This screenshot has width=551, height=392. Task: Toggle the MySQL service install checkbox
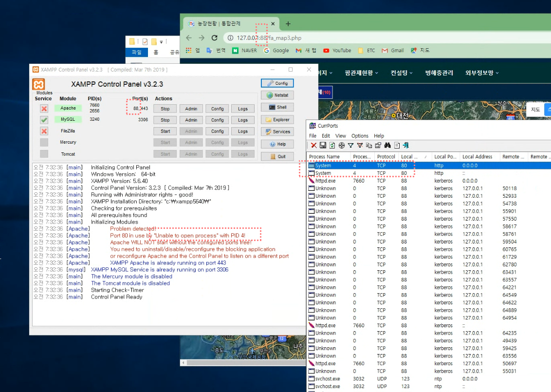pos(44,120)
